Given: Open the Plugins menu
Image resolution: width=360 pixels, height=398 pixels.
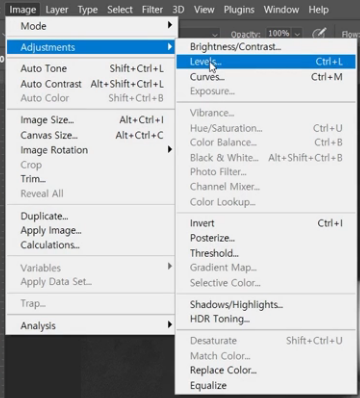Looking at the screenshot, I should pos(239,10).
